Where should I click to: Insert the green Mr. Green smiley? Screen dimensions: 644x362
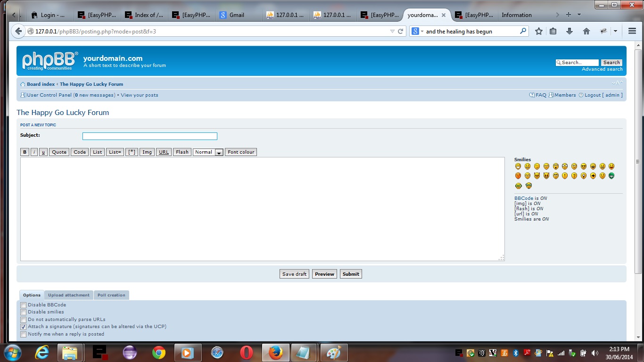(611, 176)
